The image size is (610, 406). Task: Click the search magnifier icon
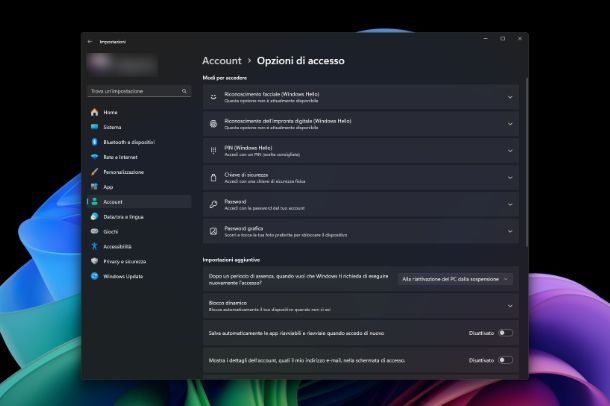coord(184,91)
